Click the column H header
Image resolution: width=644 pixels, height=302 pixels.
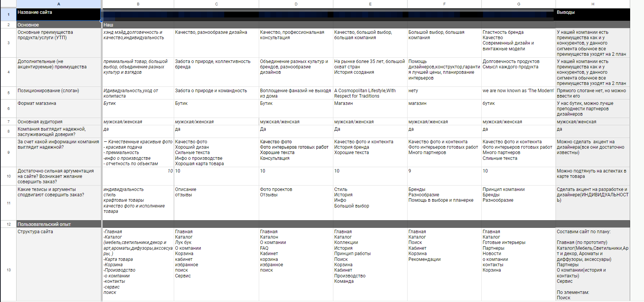click(x=592, y=4)
